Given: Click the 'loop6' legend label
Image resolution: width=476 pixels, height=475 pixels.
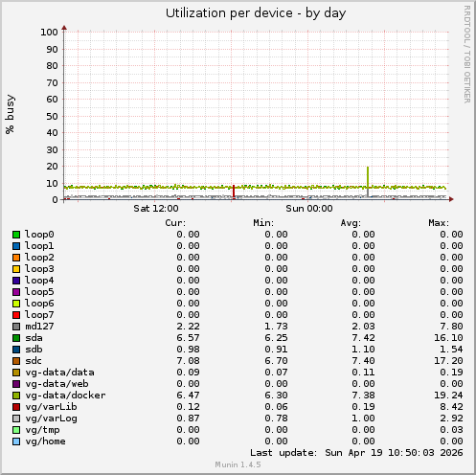Looking at the screenshot, I should 39,304.
